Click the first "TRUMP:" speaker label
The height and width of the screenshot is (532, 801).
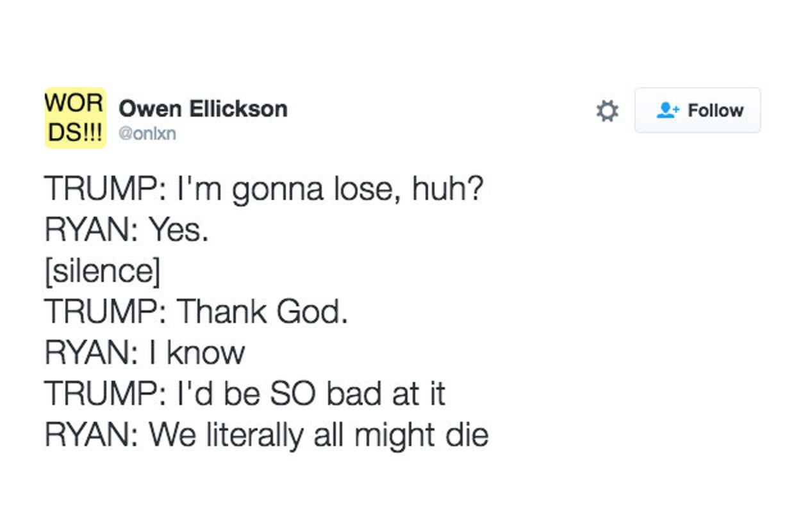[x=105, y=190]
